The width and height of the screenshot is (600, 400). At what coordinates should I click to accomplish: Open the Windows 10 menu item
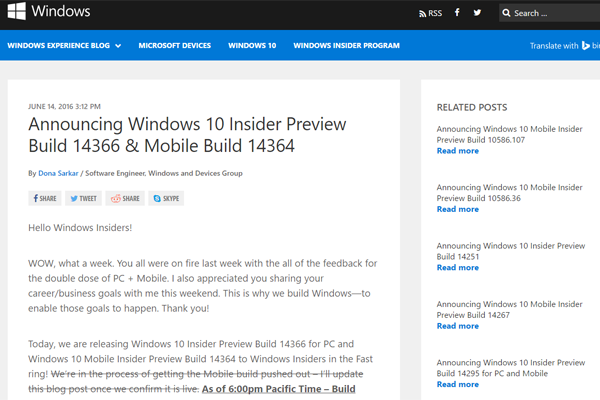[x=252, y=46]
